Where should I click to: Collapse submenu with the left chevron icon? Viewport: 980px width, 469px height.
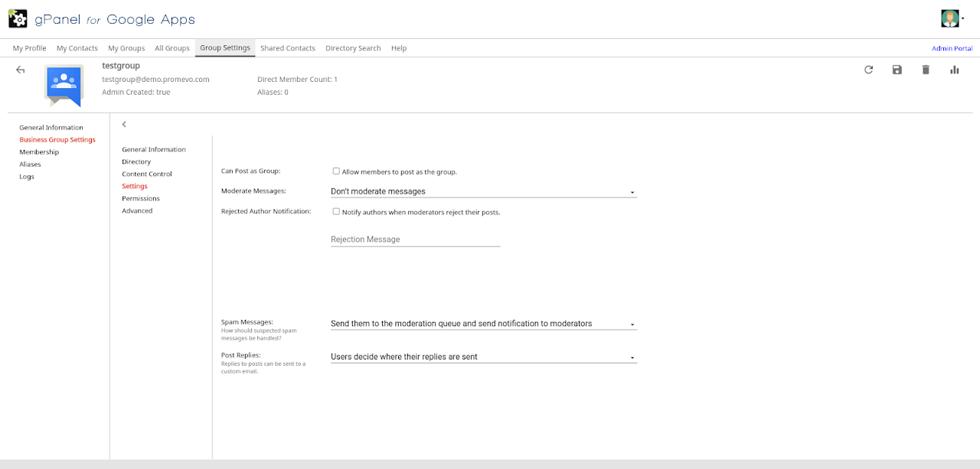[x=124, y=124]
